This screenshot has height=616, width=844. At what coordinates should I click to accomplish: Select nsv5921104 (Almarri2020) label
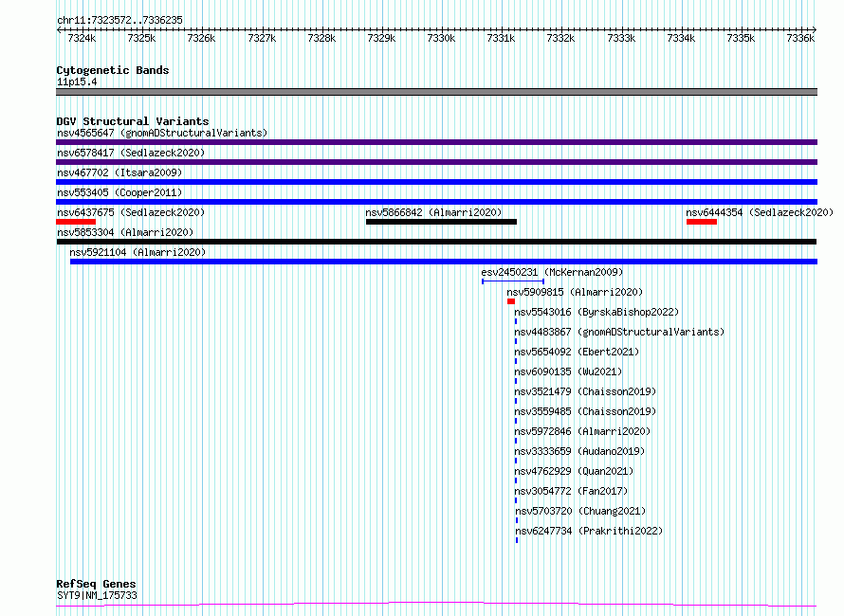[x=138, y=252]
